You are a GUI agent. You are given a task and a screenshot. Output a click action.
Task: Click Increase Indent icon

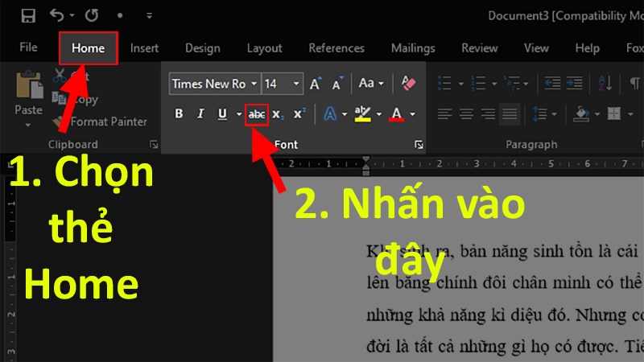tap(574, 83)
